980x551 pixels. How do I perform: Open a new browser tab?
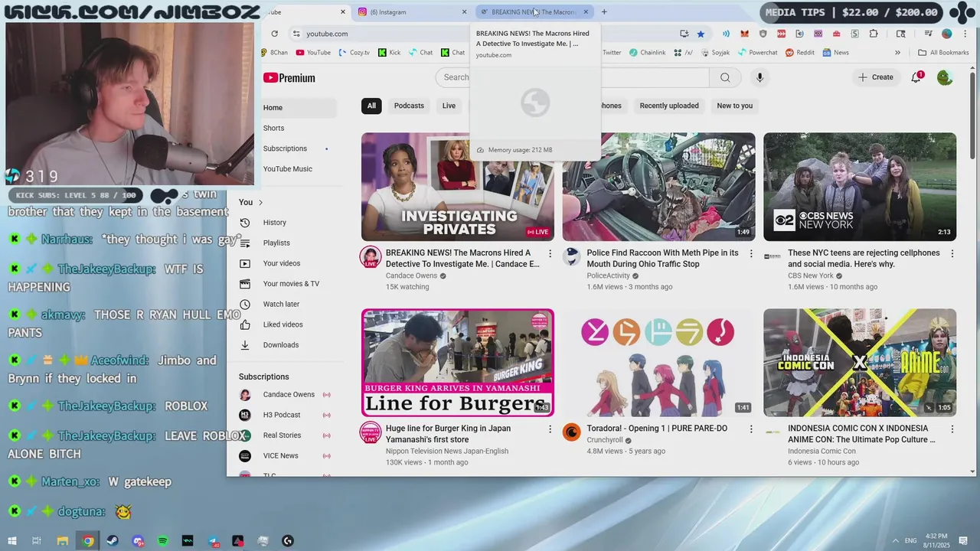604,12
